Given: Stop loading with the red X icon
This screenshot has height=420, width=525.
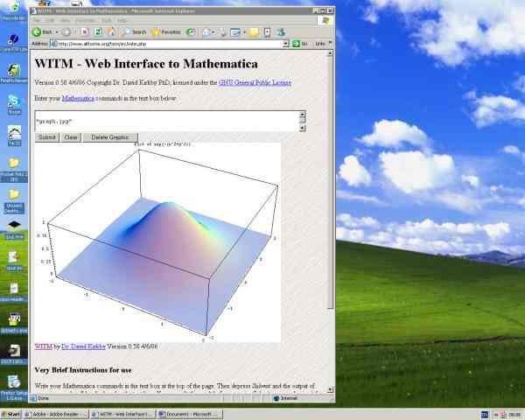Looking at the screenshot, I should pyautogui.click(x=85, y=32).
